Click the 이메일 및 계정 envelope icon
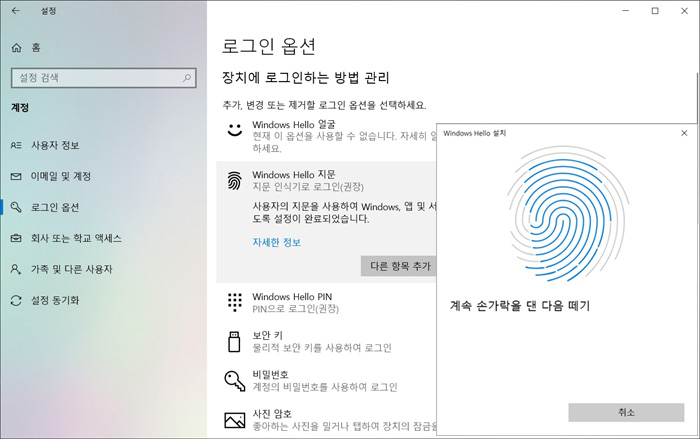The width and height of the screenshot is (700, 439). (16, 176)
